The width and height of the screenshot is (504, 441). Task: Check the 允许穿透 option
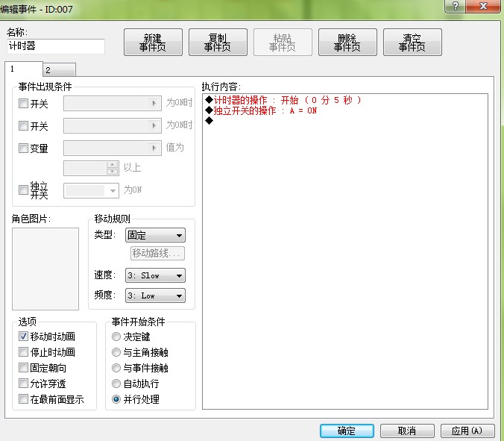[23, 383]
